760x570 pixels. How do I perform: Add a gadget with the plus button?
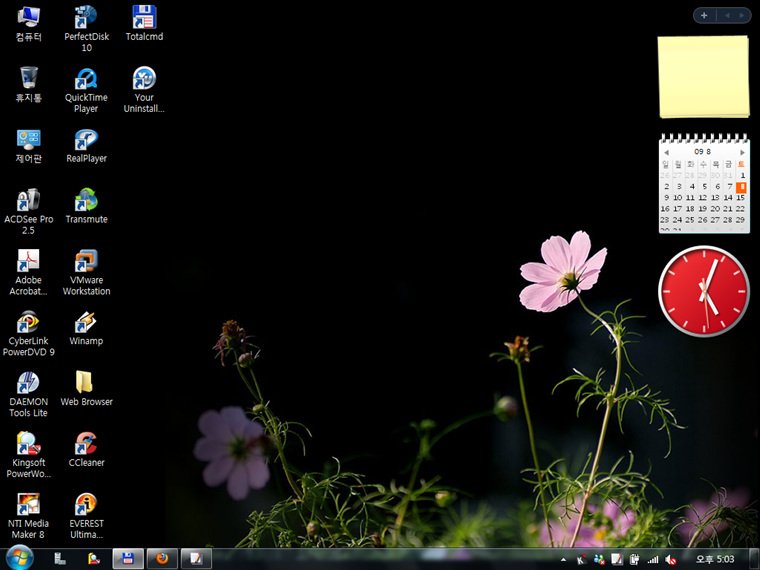704,15
